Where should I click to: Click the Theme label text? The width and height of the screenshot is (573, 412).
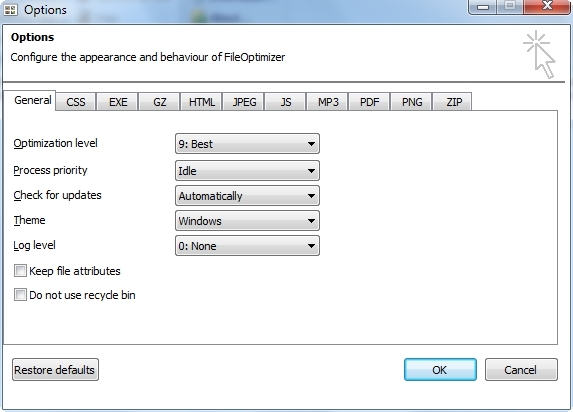(x=29, y=220)
